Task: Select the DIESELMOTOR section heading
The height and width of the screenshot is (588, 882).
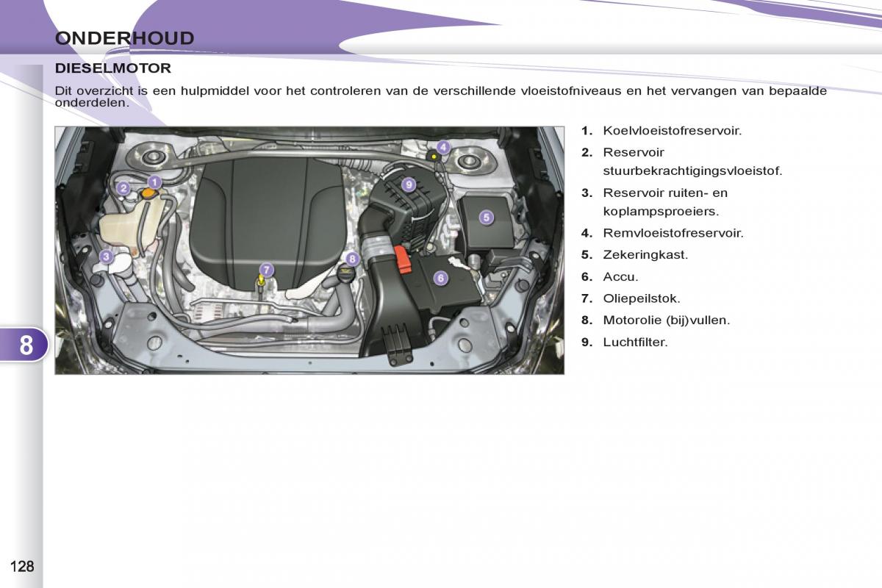Action: 113,68
